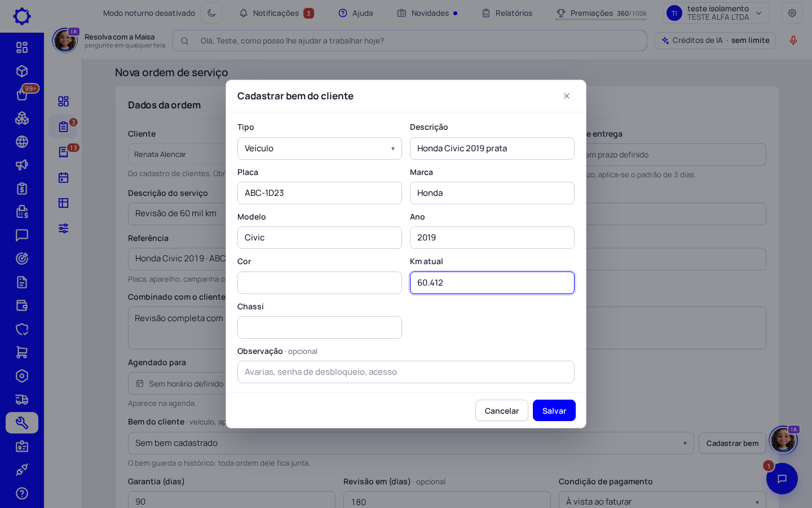812x508 pixels.
Task: Open Premiações trophy progress
Action: pyautogui.click(x=601, y=13)
